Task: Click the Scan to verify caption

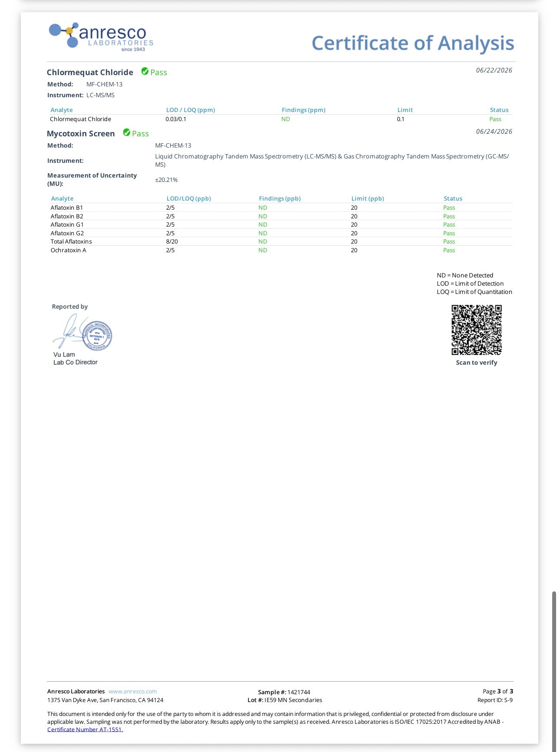Action: tap(477, 363)
